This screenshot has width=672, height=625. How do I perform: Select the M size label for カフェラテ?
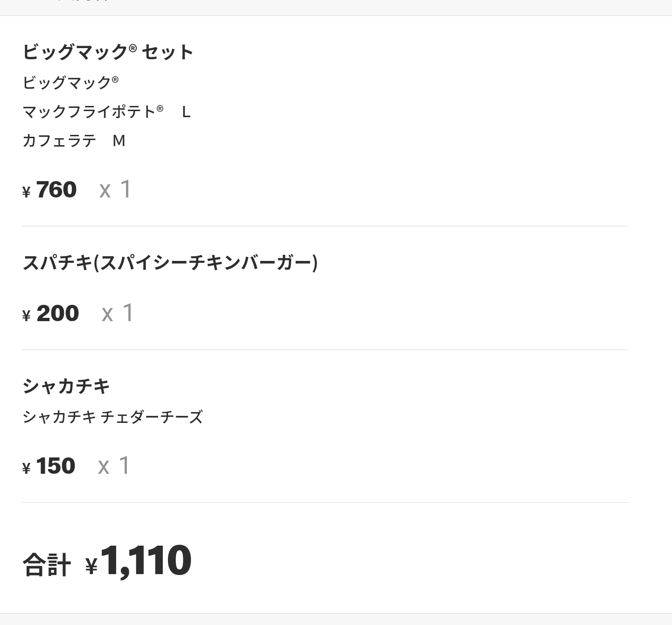(x=119, y=141)
